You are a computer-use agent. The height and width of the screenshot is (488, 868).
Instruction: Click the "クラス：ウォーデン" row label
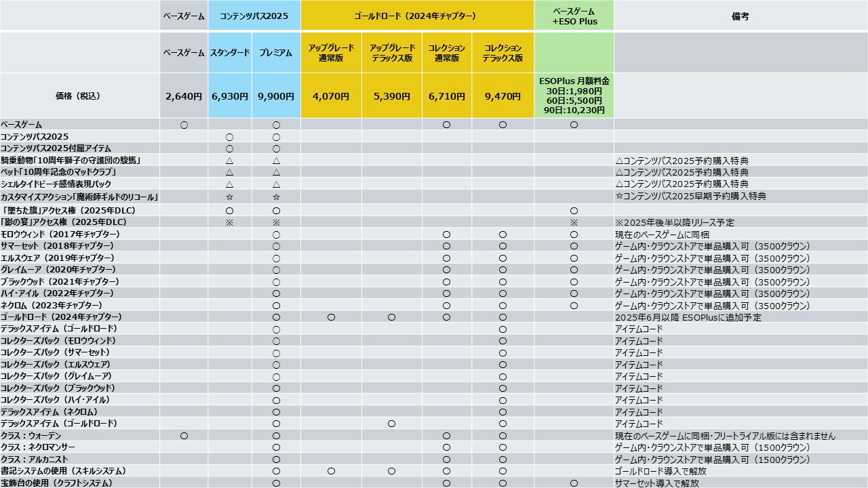pos(31,436)
